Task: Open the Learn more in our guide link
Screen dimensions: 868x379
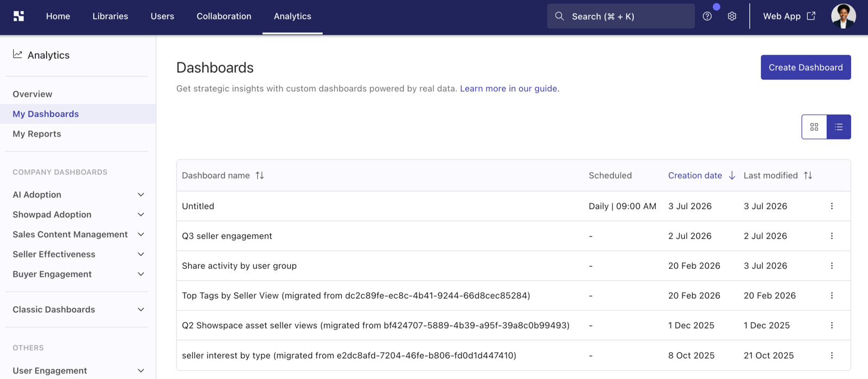Action: point(508,89)
